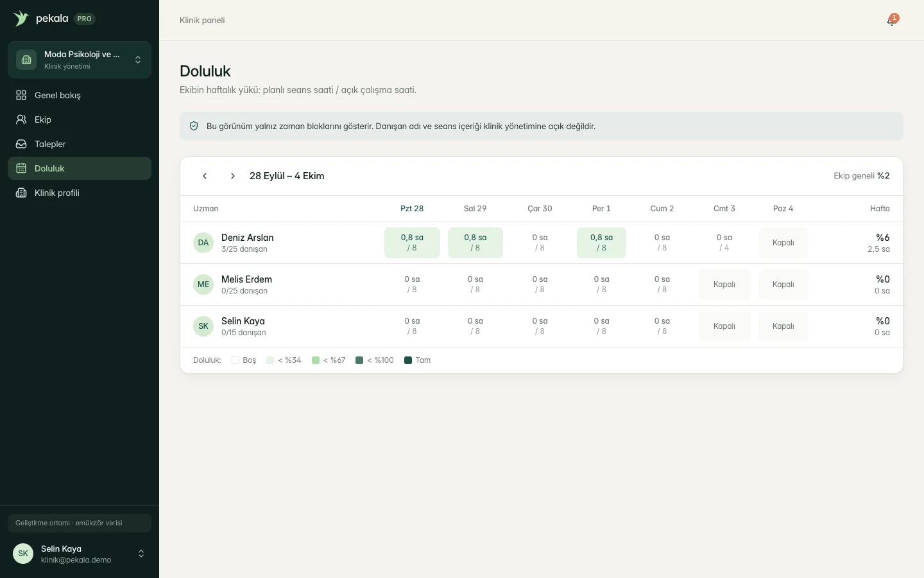This screenshot has width=924, height=578.
Task: Click the Cmt 3 column header
Action: pyautogui.click(x=724, y=209)
